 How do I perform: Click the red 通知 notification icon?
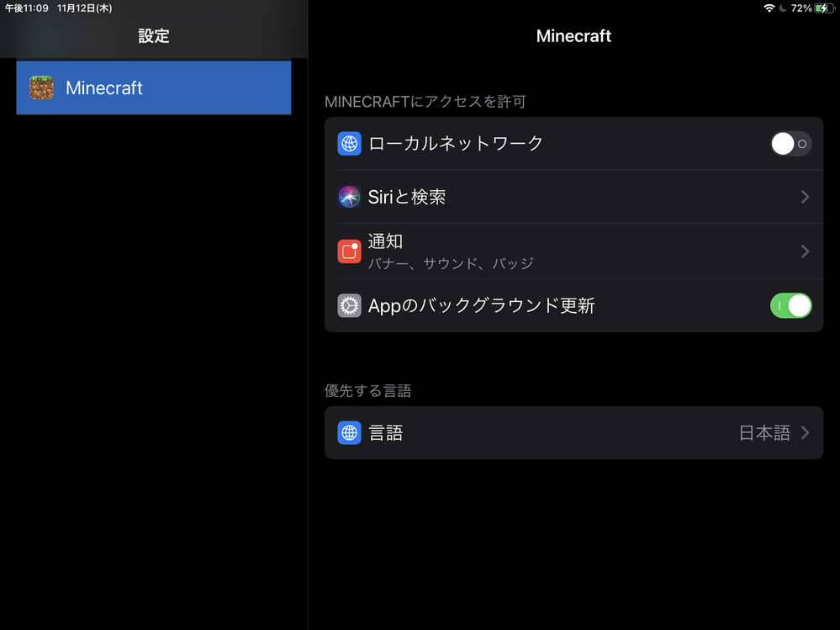pos(349,251)
